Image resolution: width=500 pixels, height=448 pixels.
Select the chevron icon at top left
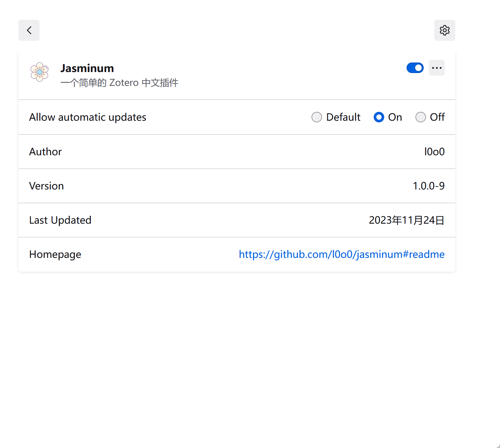point(29,30)
